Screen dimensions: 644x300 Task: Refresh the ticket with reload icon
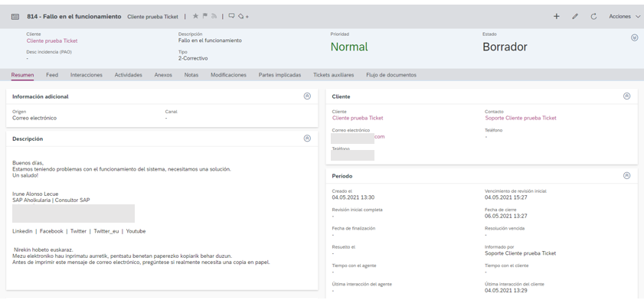593,16
